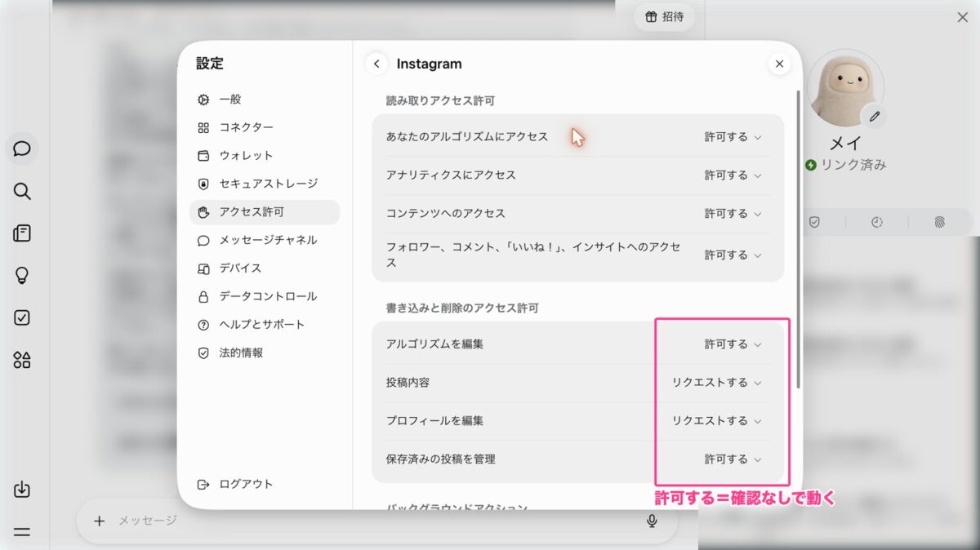This screenshot has height=550, width=980.
Task: Click the pencil edit icon on avatar
Action: 875,117
